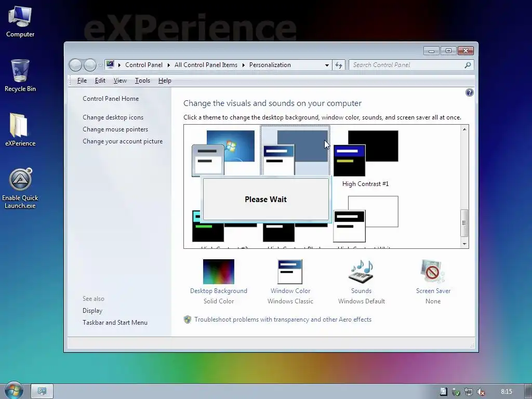Click the All Control Panel Items breadcrumb
532x399 pixels.
point(206,65)
